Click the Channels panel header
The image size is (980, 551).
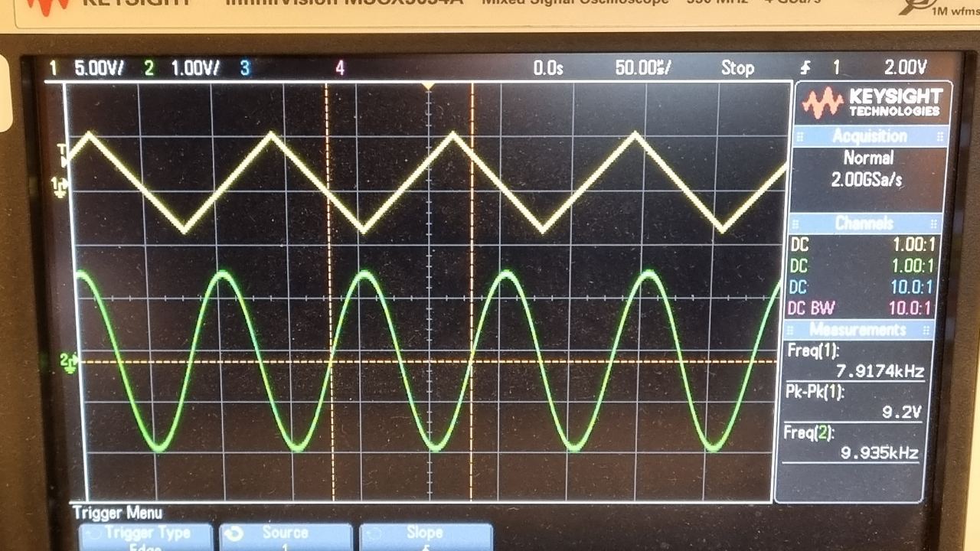(x=867, y=223)
